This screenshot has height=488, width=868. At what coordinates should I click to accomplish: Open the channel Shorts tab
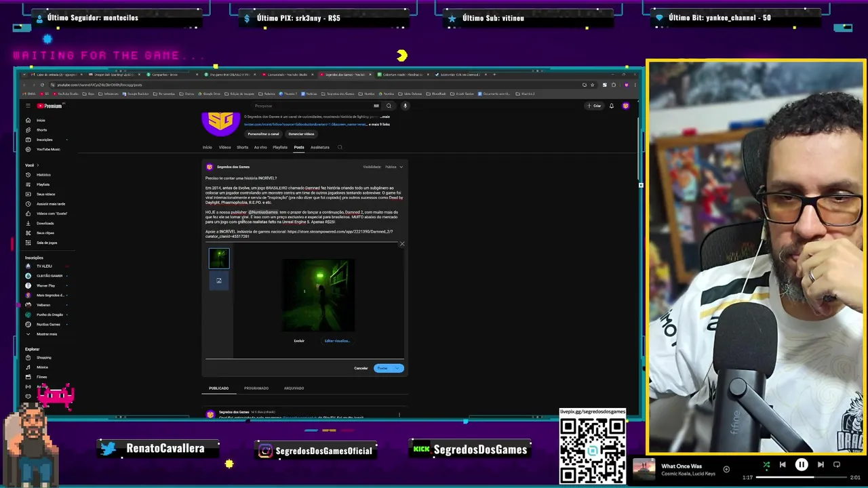242,147
